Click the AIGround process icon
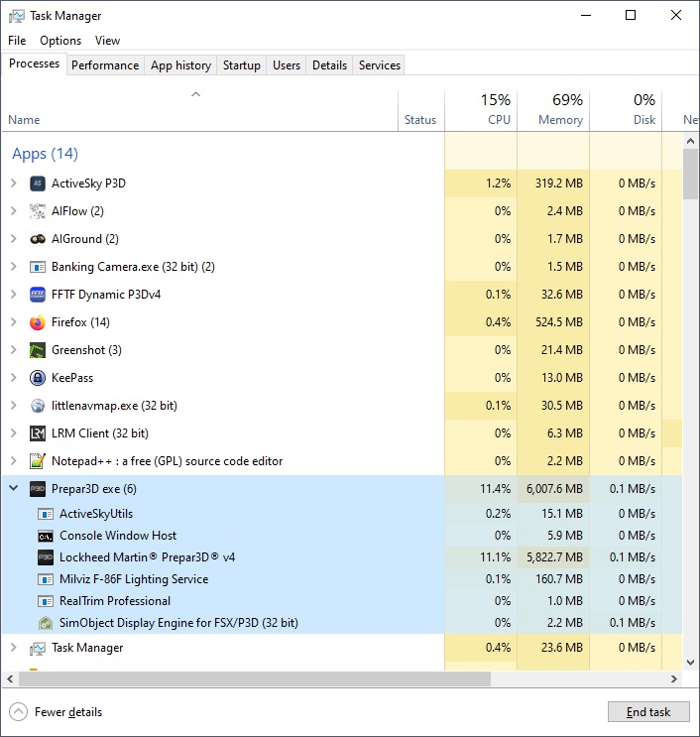This screenshot has width=700, height=737. click(x=38, y=239)
